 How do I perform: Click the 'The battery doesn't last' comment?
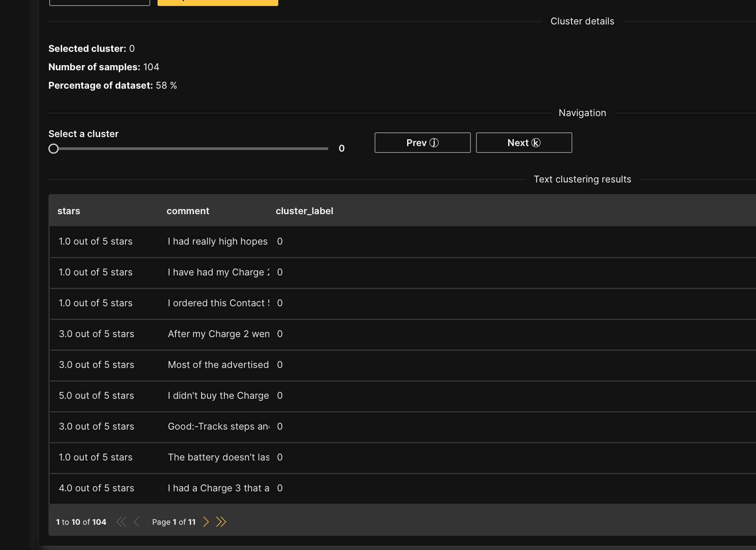tap(218, 457)
